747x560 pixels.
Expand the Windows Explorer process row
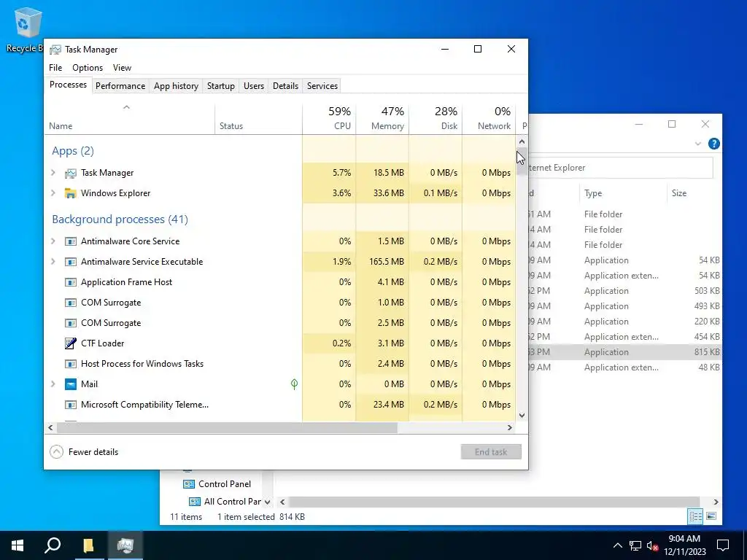coord(53,192)
